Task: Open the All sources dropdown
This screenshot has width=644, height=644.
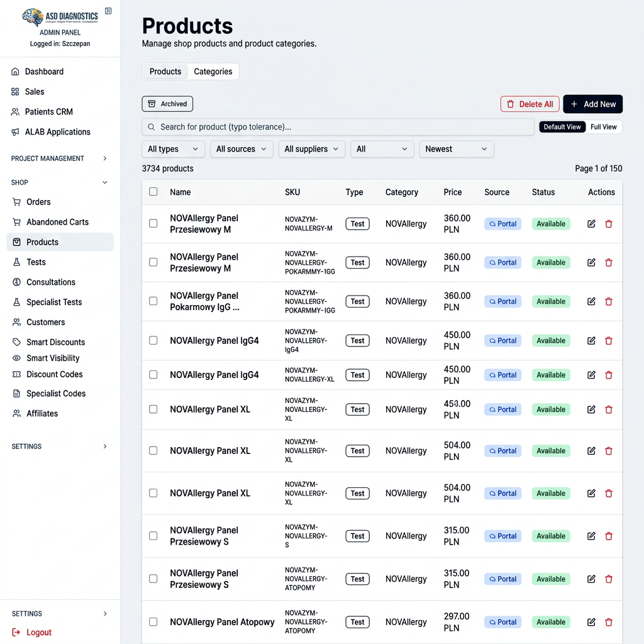Action: click(x=241, y=149)
